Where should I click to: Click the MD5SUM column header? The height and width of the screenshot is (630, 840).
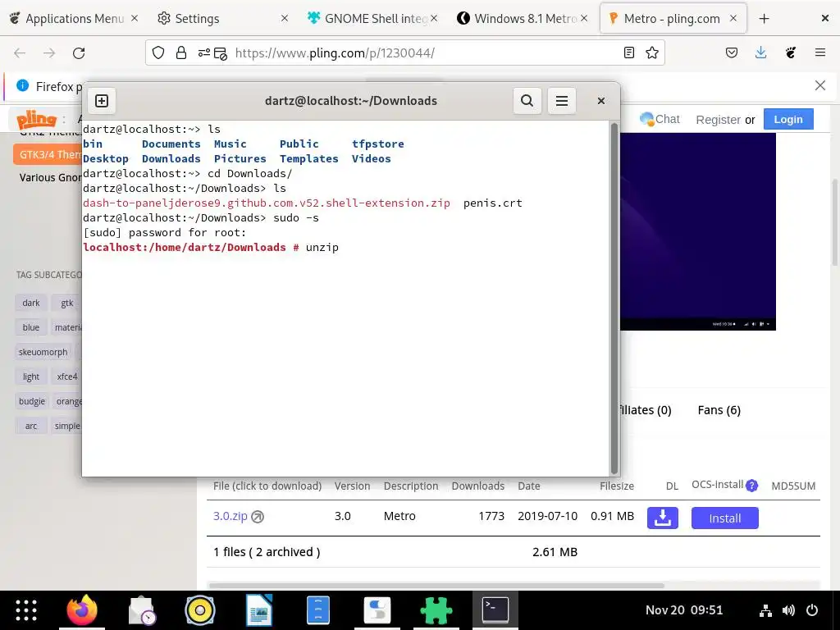[793, 486]
